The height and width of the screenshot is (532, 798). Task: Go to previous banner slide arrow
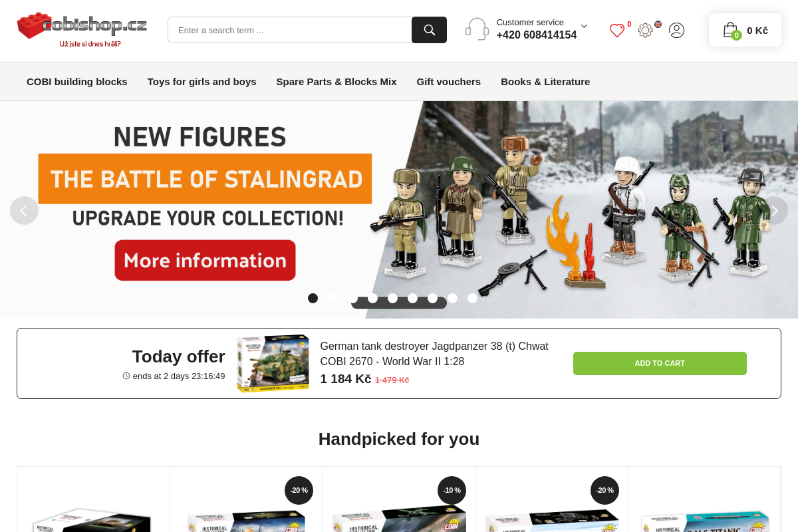pos(24,210)
